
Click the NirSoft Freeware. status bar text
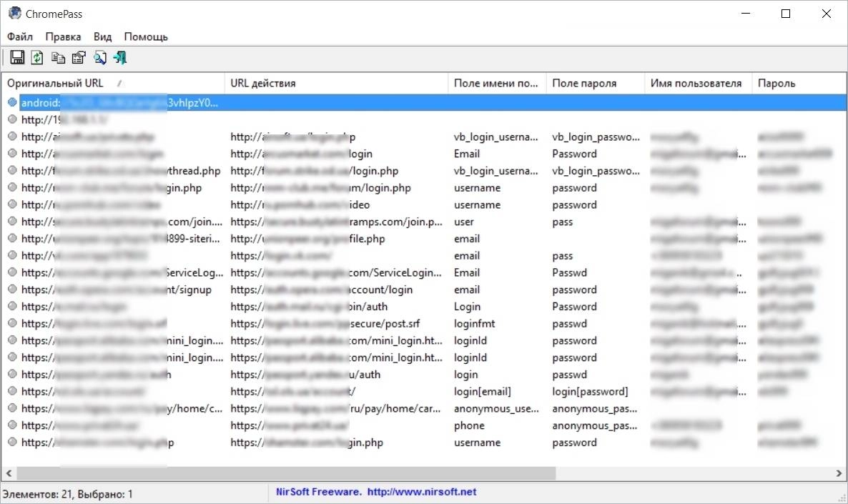pos(319,492)
